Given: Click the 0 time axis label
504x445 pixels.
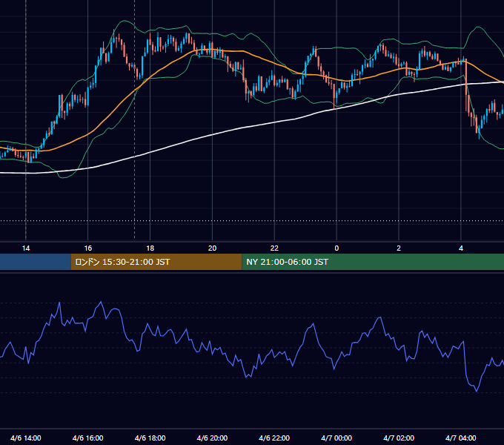Looking at the screenshot, I should point(336,248).
